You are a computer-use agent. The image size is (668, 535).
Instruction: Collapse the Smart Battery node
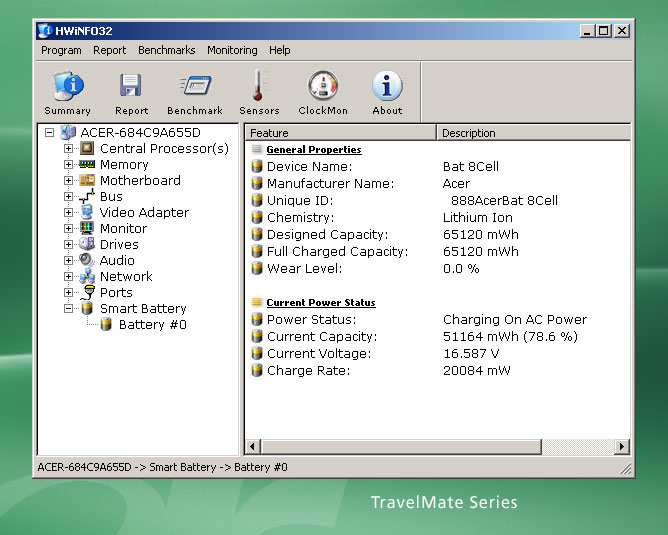coord(68,308)
